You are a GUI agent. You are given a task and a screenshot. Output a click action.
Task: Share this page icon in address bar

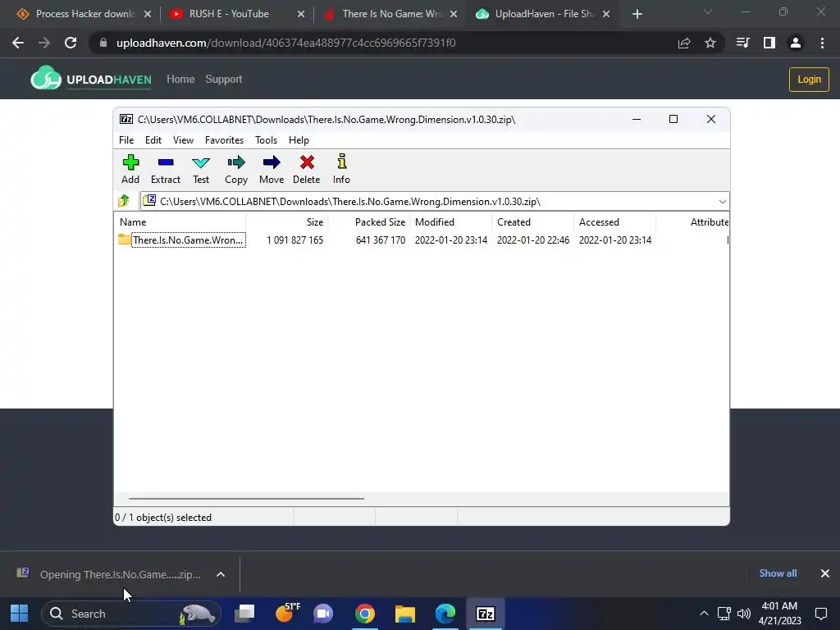684,43
